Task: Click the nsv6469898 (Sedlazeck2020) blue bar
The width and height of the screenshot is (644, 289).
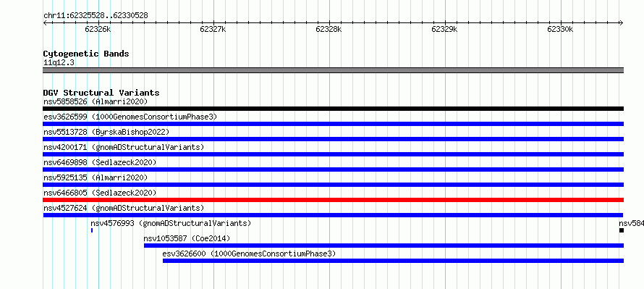Action: point(333,169)
